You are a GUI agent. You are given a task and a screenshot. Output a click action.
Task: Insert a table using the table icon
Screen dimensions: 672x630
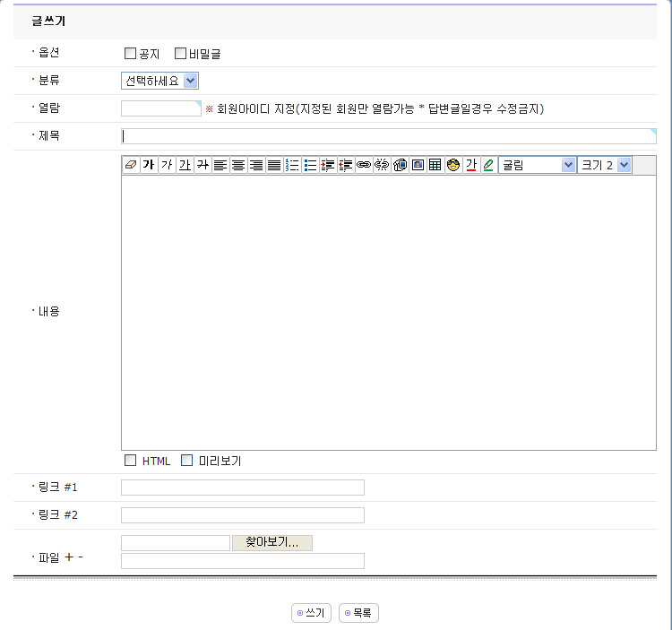coord(435,165)
